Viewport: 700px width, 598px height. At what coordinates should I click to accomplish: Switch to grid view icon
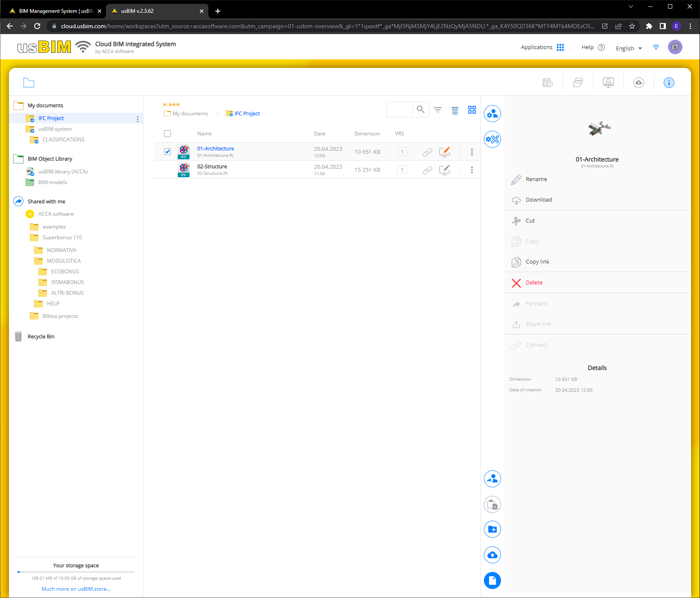tap(472, 110)
